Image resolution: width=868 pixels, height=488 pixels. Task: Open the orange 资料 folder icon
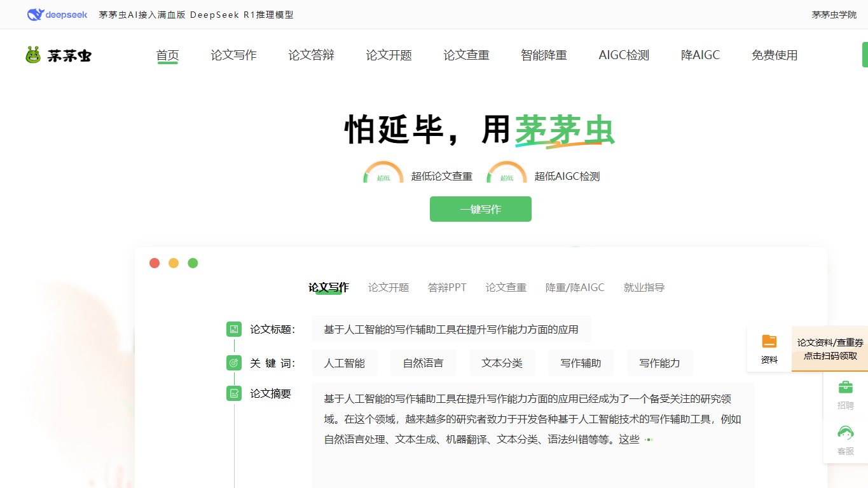769,341
